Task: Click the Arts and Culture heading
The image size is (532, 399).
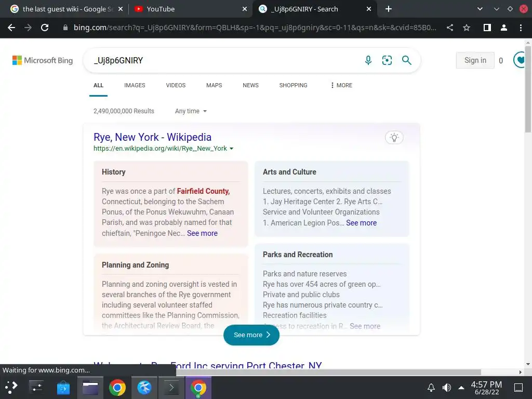Action: tap(289, 172)
